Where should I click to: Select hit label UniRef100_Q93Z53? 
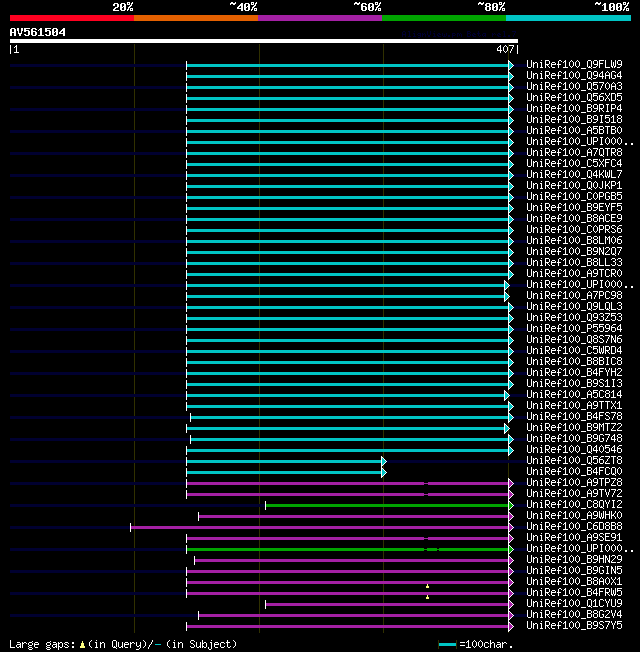(574, 318)
